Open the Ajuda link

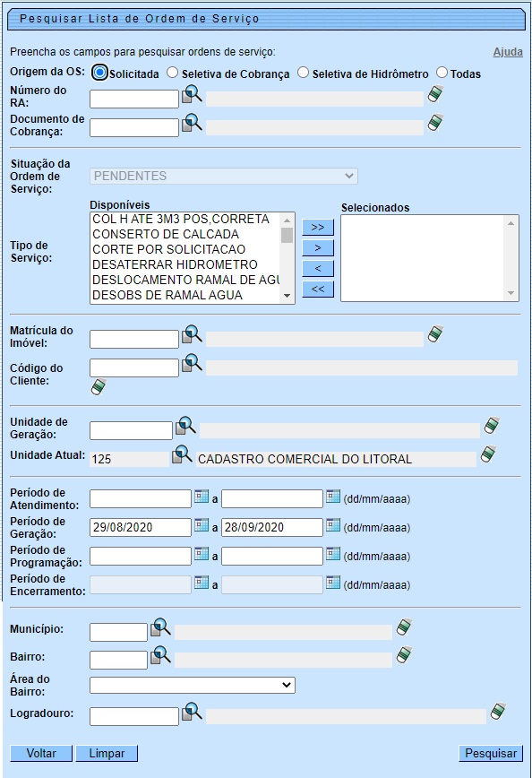(x=508, y=52)
